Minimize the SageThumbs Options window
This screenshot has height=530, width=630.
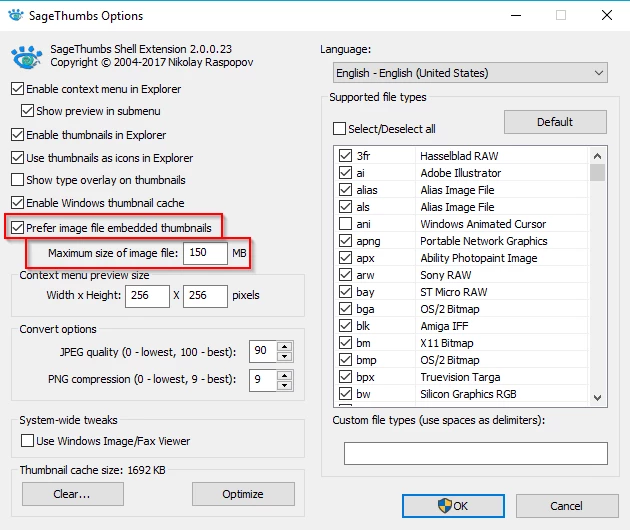coord(516,15)
